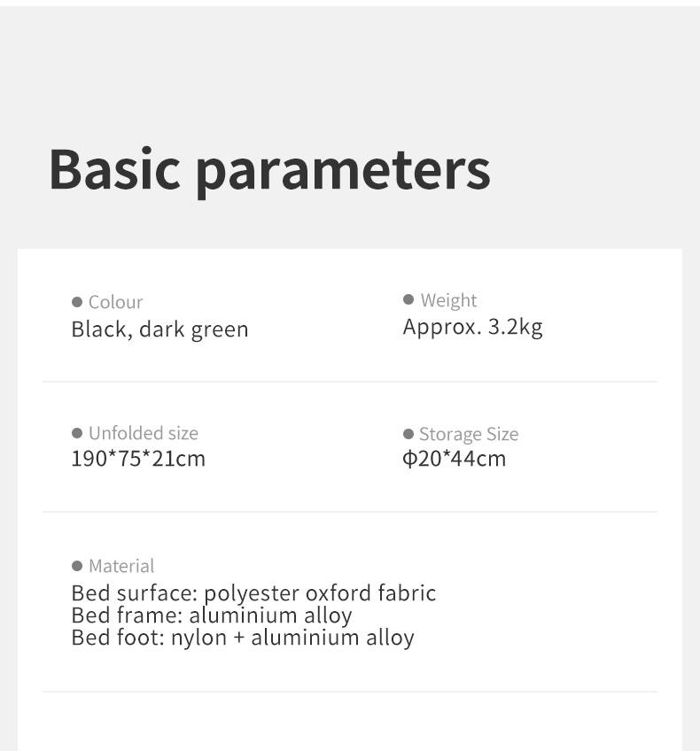Image resolution: width=700 pixels, height=751 pixels.
Task: Click the bullet dot beside Storage Size
Action: (x=408, y=434)
